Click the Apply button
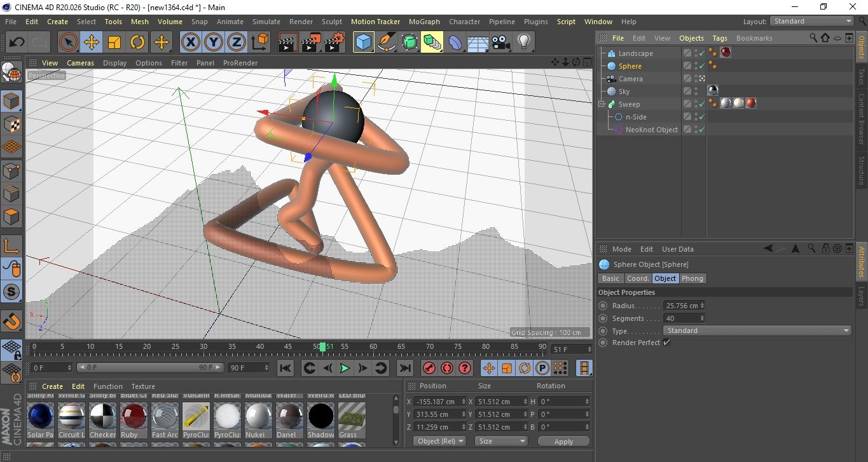The width and height of the screenshot is (868, 462). 563,441
